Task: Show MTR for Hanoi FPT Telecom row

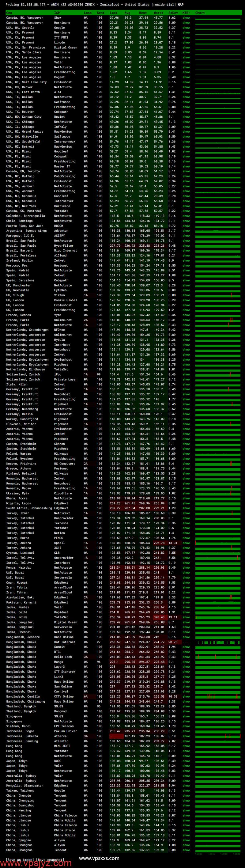Action: 186,726
